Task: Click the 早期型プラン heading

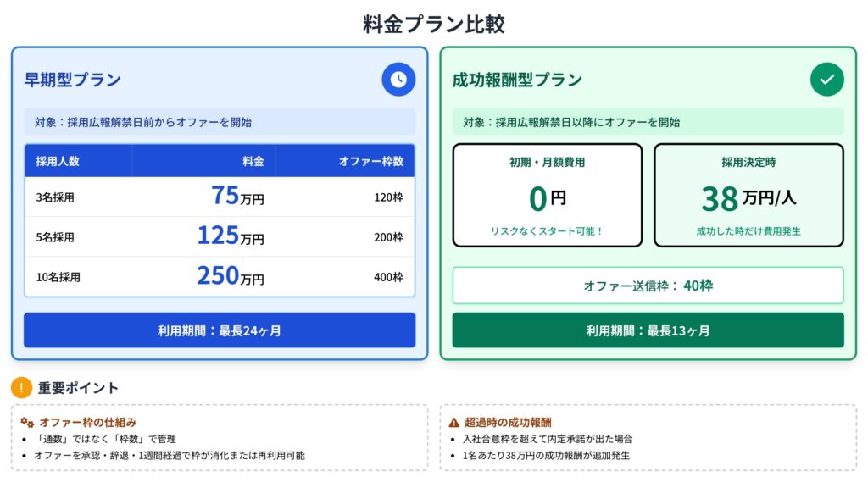Action: pyautogui.click(x=73, y=80)
